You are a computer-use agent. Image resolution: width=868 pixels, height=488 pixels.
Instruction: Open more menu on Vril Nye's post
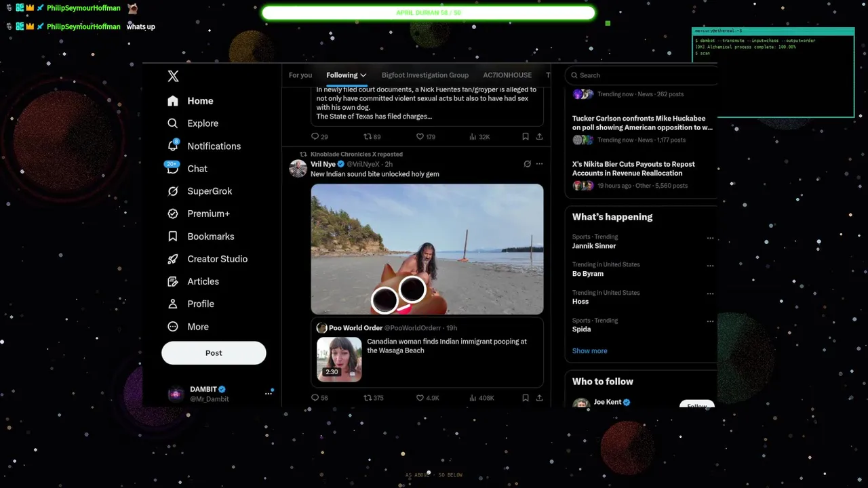point(539,164)
